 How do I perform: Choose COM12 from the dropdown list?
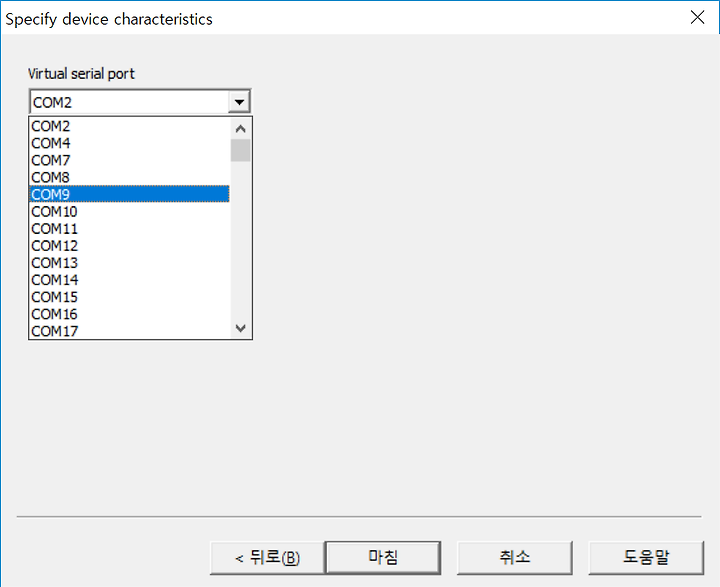(129, 245)
